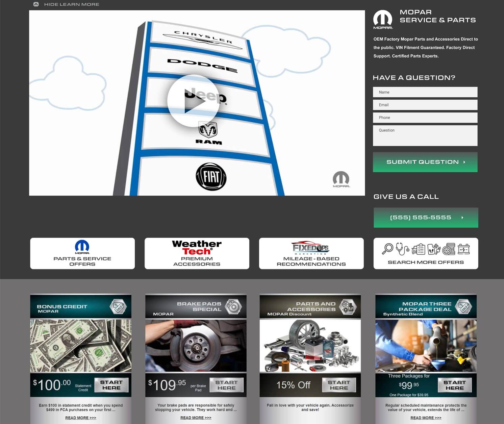Click START HERE on the $99.95 package deal

455,385
